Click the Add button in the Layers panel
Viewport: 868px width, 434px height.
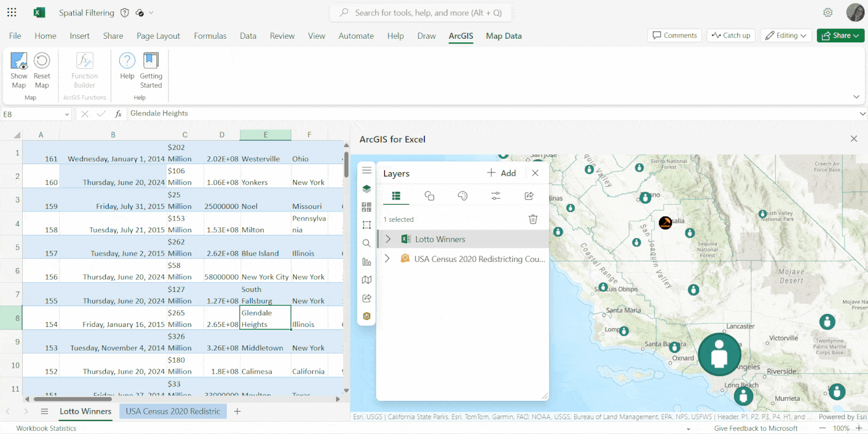coord(502,173)
